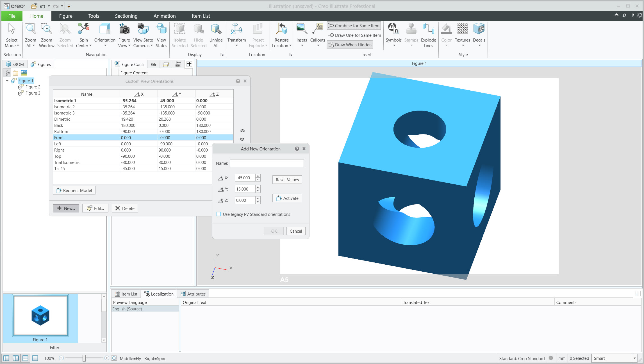
Task: Toggle Draw When Hidden option
Action: coord(349,45)
